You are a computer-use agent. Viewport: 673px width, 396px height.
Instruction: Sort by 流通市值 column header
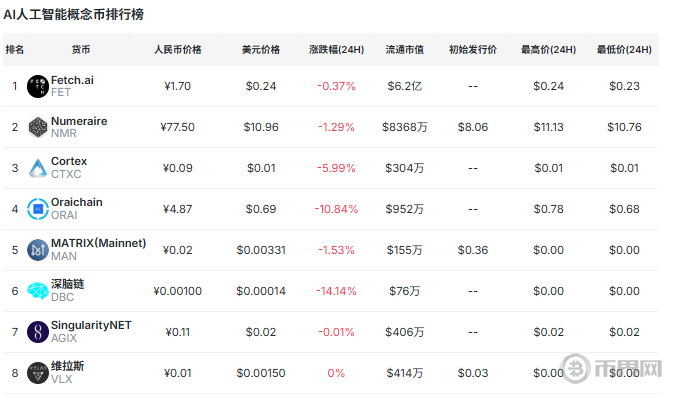[404, 50]
